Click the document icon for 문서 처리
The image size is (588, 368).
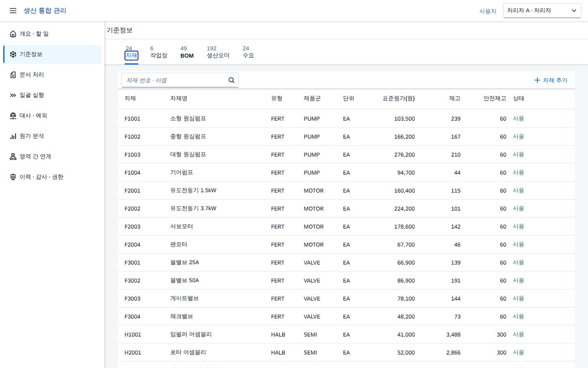click(13, 75)
